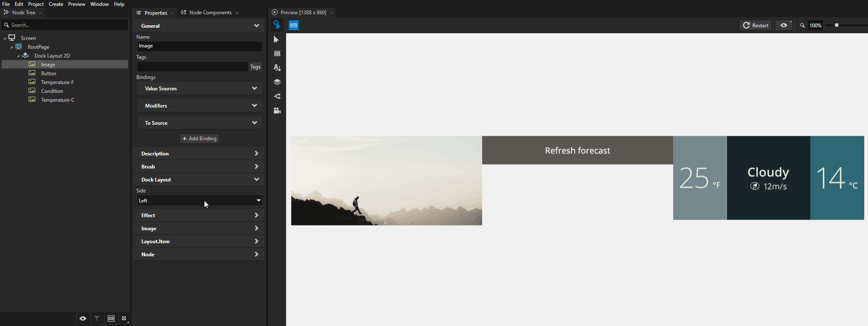Screen dimensions: 868x326
Task: Collapse the Dock Layout 2D node
Action: [x=19, y=56]
